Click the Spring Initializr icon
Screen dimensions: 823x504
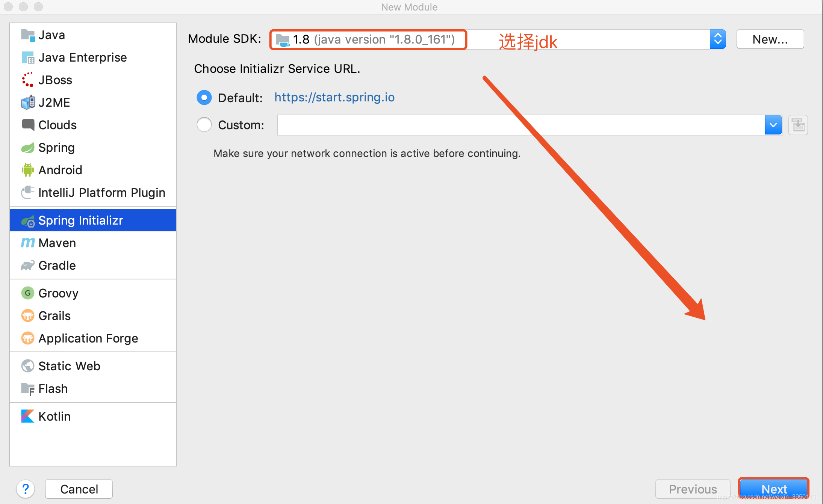(28, 221)
